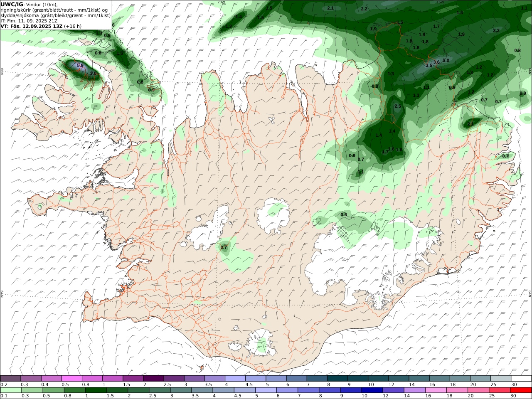
Task: Pick the light green 0.3–0.5 rain swatch
Action: pyautogui.click(x=32, y=390)
